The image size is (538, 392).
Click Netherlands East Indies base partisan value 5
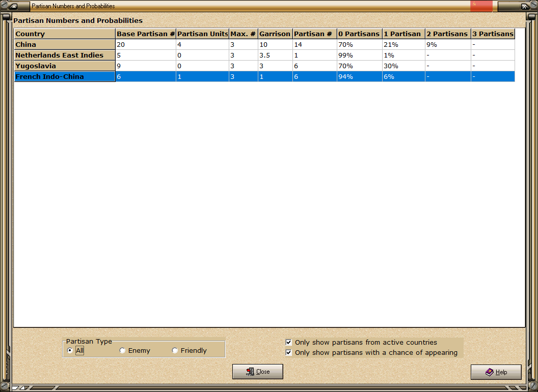click(146, 55)
